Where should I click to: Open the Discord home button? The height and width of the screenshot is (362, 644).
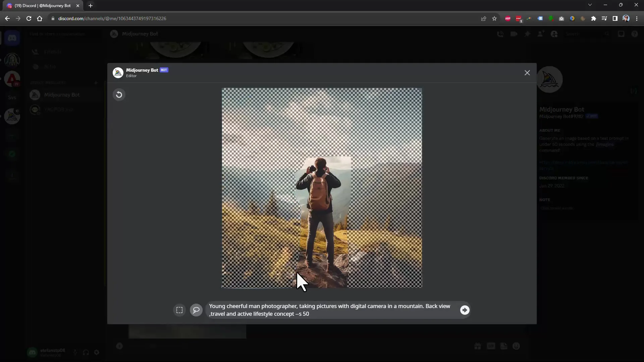[12, 38]
